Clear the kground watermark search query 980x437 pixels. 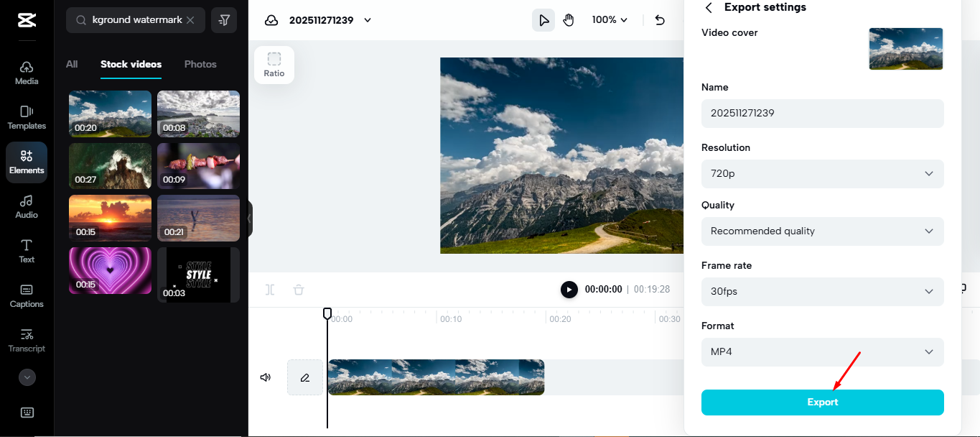(190, 19)
